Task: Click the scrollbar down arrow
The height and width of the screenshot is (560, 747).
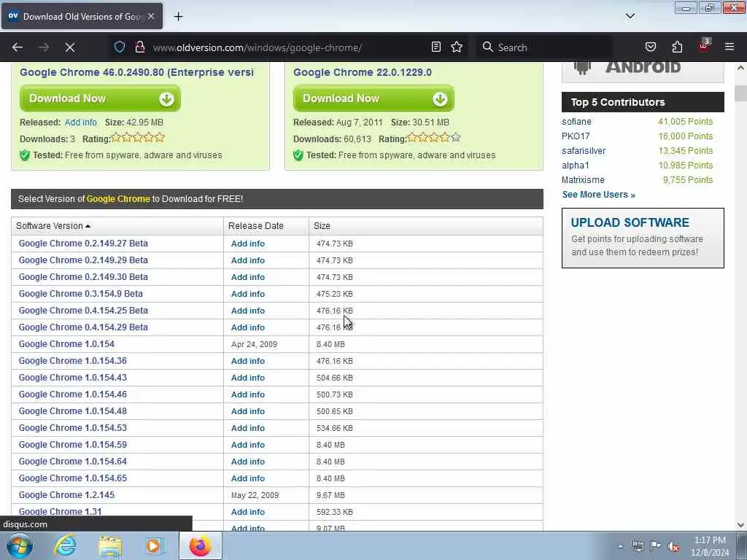Action: coord(741,525)
